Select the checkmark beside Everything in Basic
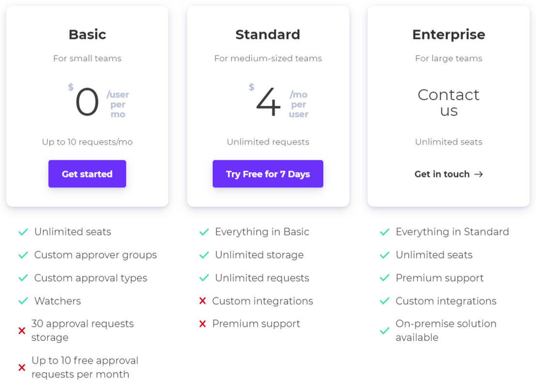 point(204,232)
